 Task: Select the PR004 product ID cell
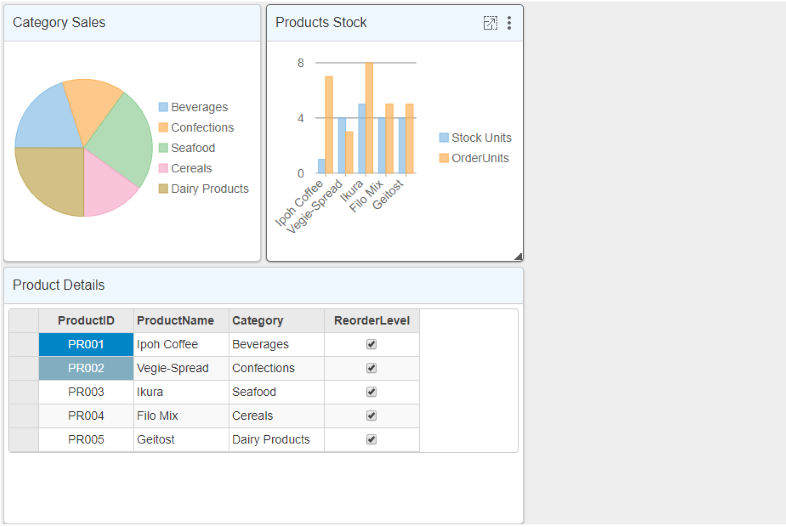86,416
